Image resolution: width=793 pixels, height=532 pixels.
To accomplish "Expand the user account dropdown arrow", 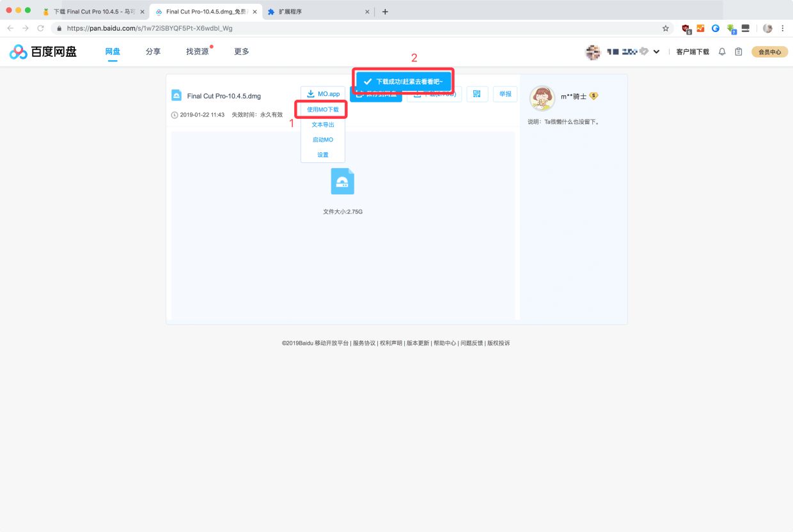I will tap(656, 52).
